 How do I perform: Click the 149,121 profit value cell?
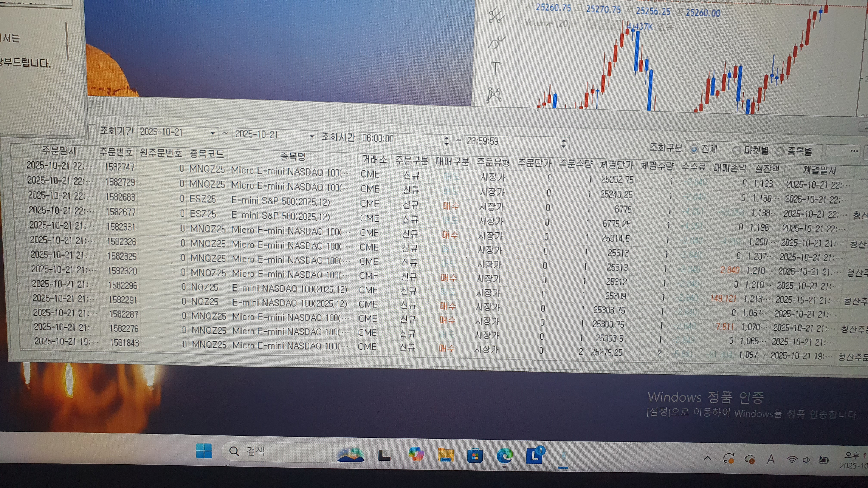723,298
